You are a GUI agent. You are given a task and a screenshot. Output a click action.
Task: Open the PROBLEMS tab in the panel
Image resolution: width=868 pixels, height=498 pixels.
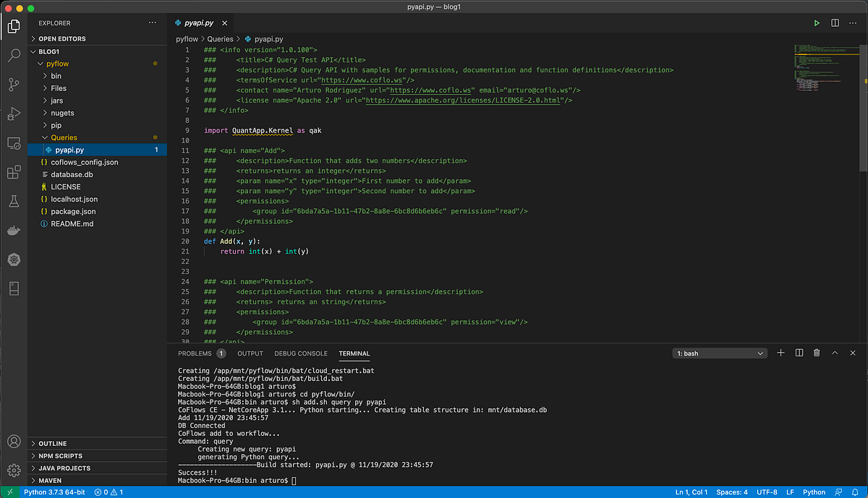click(x=196, y=353)
